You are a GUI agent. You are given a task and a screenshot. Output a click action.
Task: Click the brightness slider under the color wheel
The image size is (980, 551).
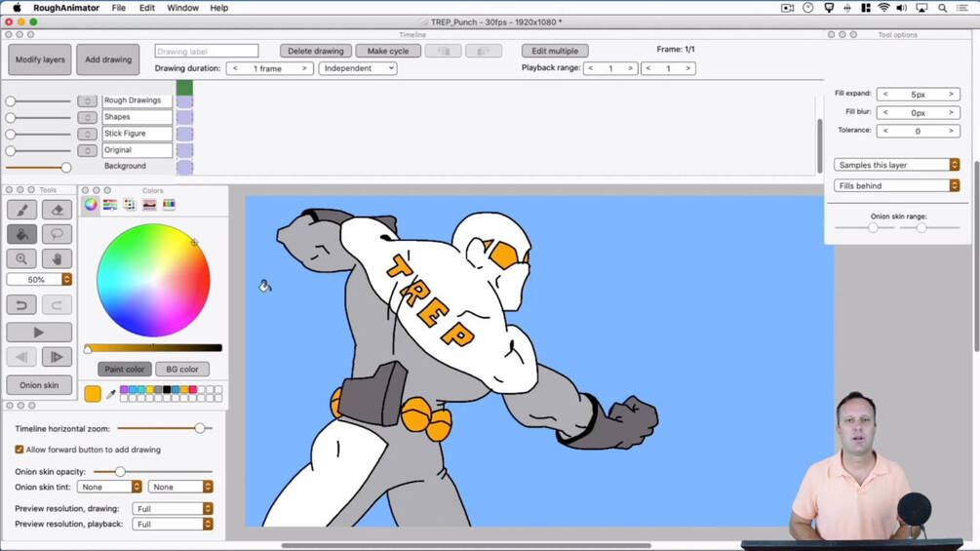[x=154, y=348]
